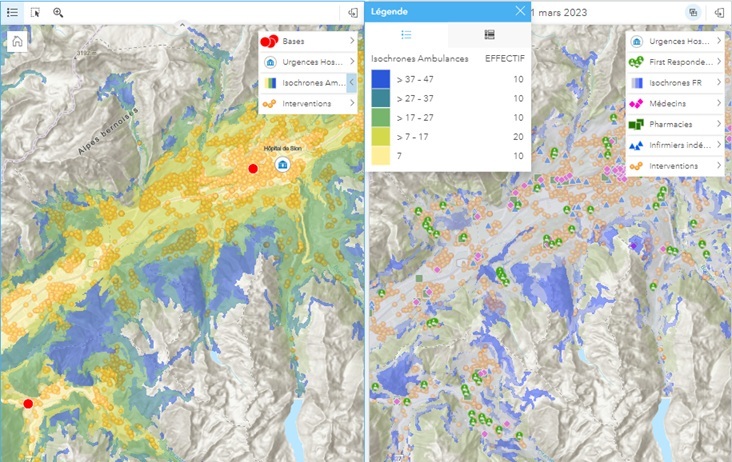Click the left map's collapse panel icon

(353, 13)
